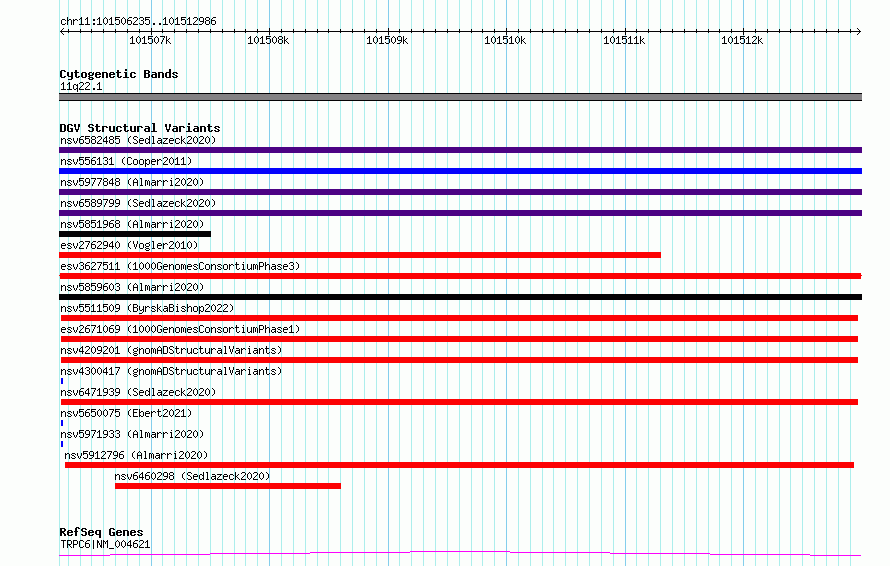
Task: Click the 11q22.1 band label
Action: [x=81, y=86]
